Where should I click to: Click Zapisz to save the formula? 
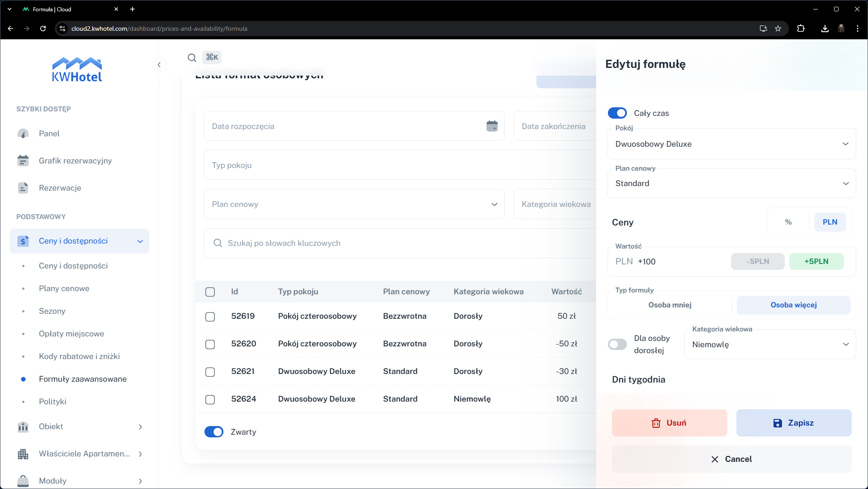pos(793,423)
